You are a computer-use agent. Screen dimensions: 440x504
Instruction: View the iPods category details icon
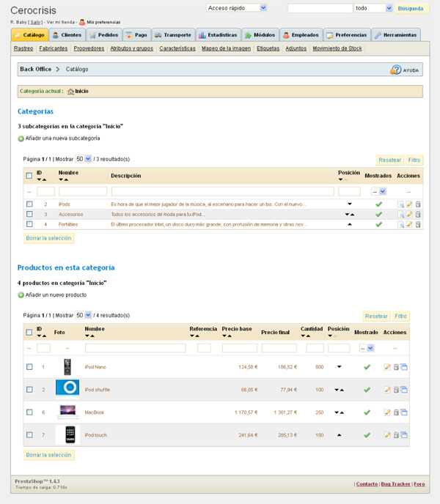(x=400, y=204)
